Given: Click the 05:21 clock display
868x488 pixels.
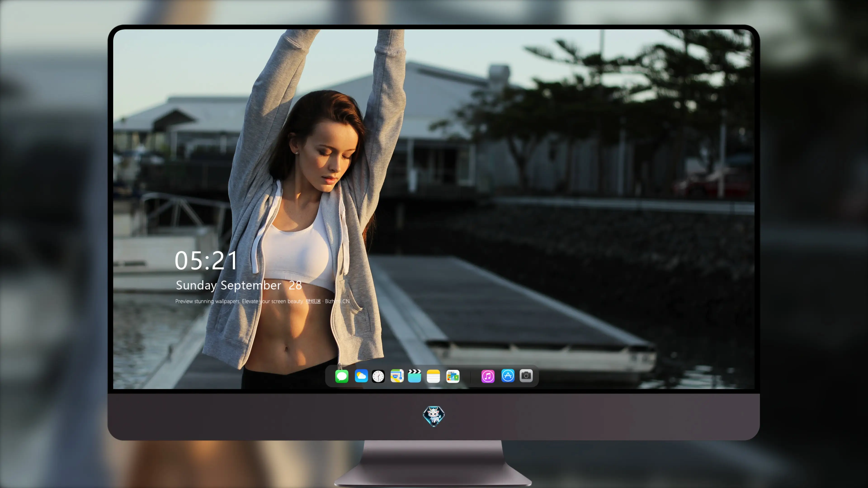Looking at the screenshot, I should (206, 260).
